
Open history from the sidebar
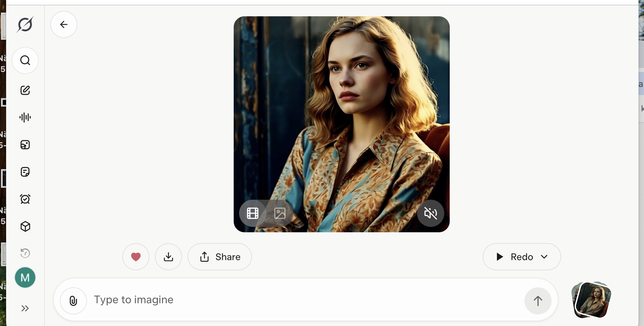tap(25, 253)
